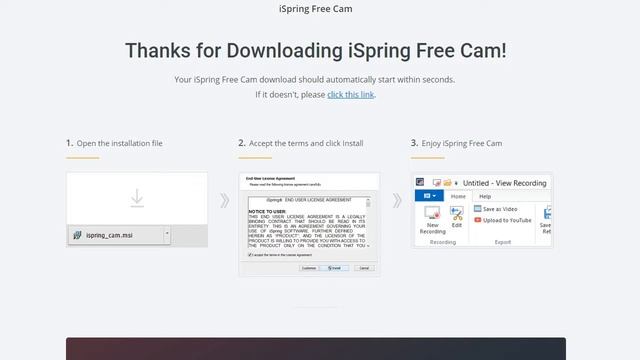Click the open folder quick-access icon
The height and width of the screenshot is (360, 640).
pyautogui.click(x=447, y=183)
